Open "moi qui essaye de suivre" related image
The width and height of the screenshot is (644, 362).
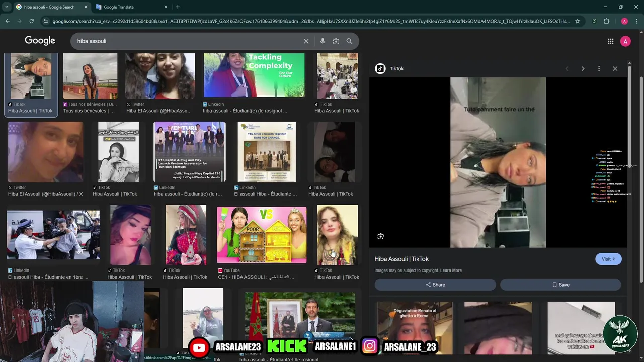[581, 328]
